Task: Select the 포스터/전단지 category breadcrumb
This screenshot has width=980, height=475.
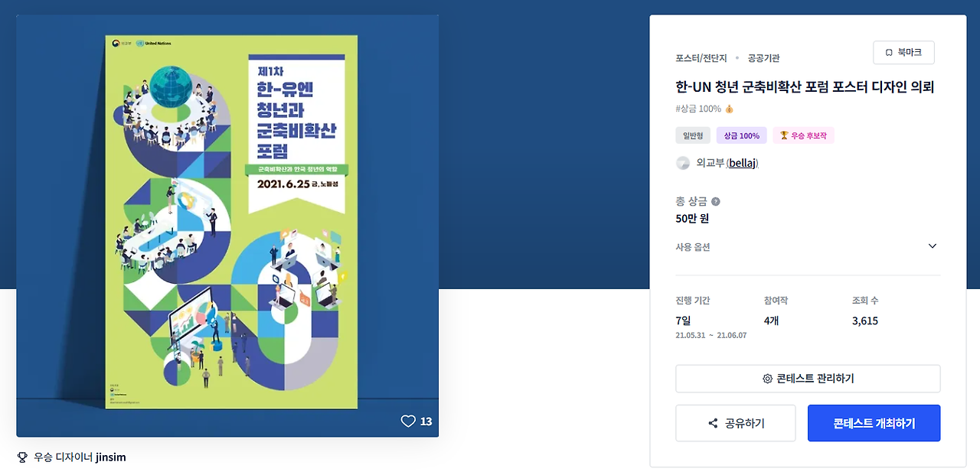Action: [x=701, y=58]
